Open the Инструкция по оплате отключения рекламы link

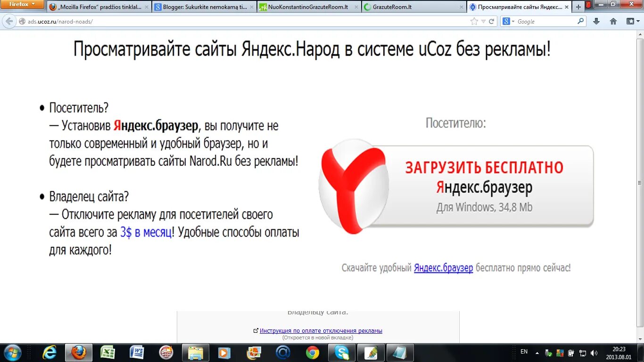321,331
